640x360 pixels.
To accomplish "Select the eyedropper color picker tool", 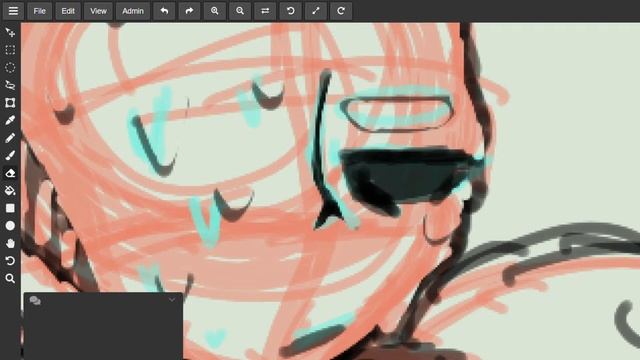I will (x=10, y=120).
